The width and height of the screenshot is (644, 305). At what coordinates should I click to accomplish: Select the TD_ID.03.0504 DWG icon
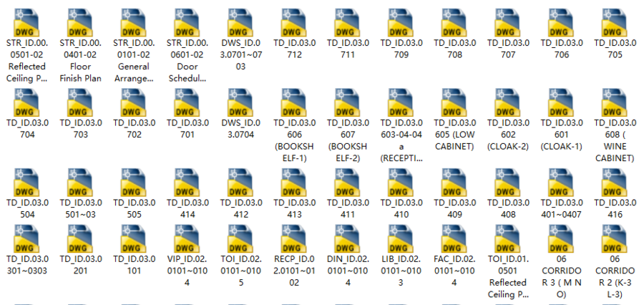tap(26, 183)
